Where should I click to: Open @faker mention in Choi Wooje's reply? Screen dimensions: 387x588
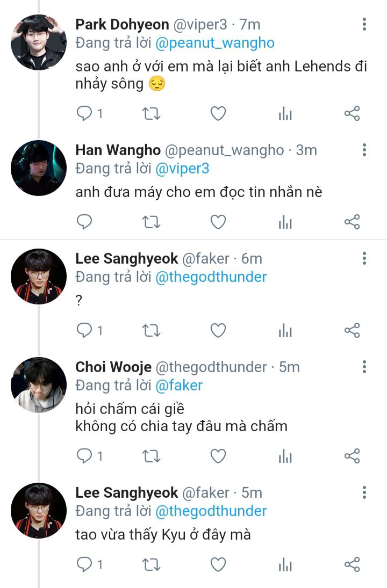(179, 386)
